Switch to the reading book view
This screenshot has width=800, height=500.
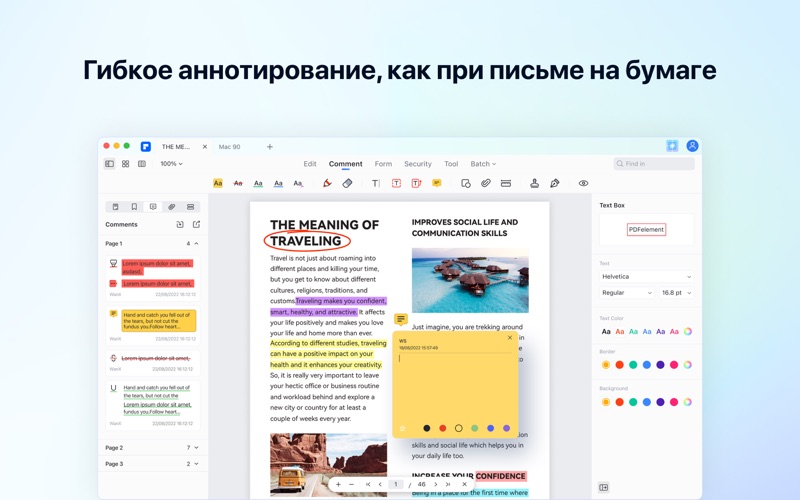[142, 164]
